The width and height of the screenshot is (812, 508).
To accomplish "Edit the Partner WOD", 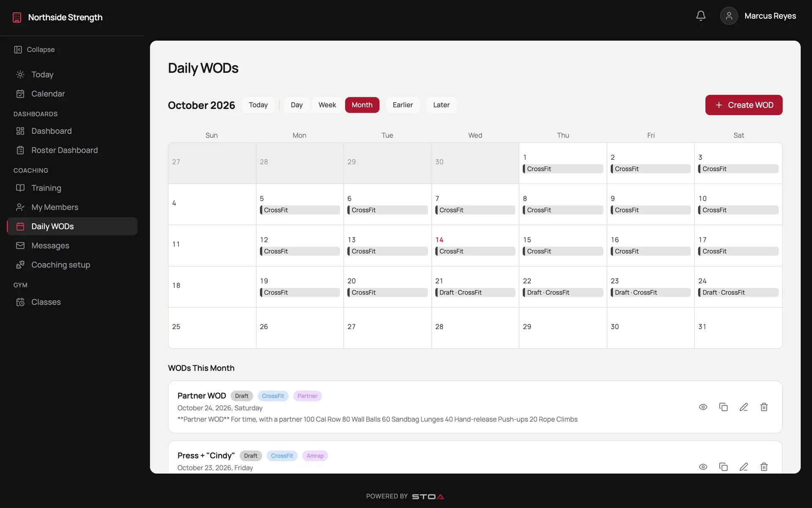I will click(743, 407).
